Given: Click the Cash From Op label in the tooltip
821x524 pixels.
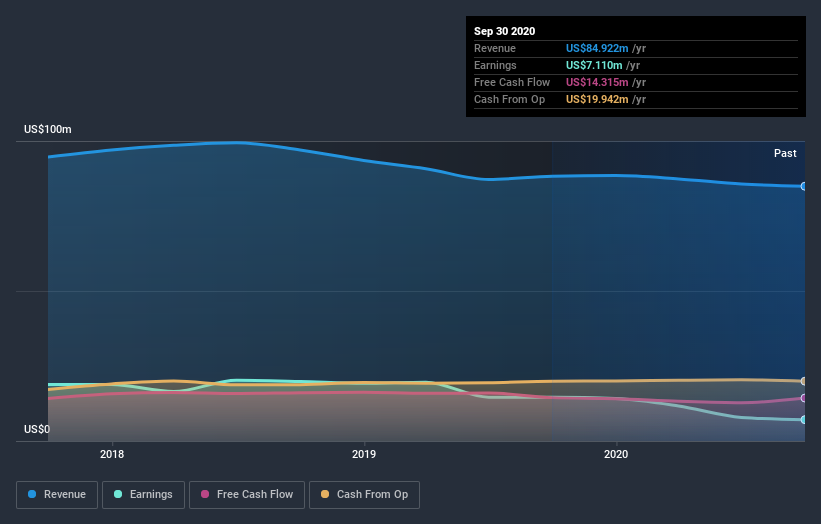Looking at the screenshot, I should (x=509, y=99).
